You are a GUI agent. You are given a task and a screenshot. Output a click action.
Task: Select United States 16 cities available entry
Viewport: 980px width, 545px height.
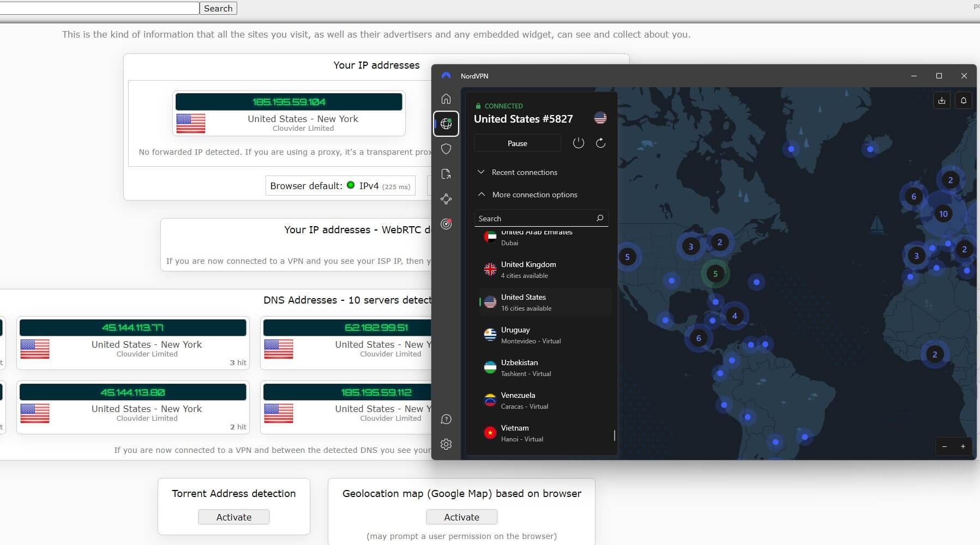(545, 302)
